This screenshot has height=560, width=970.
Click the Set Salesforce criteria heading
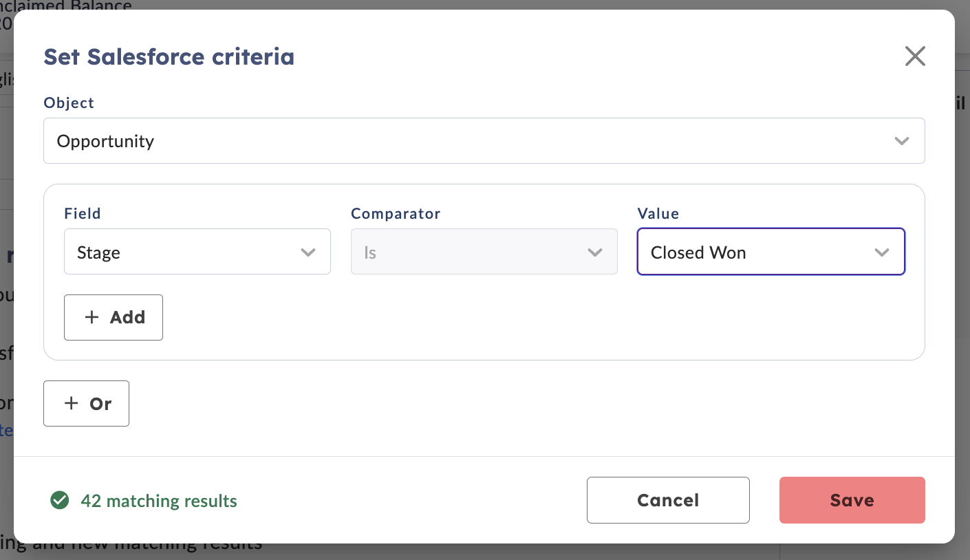pyautogui.click(x=169, y=56)
